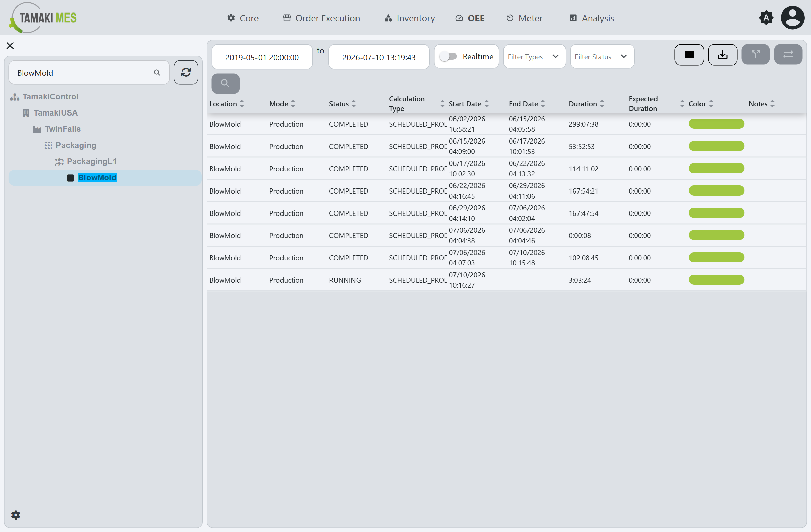The image size is (811, 532).
Task: Click the Tamaki MES logo
Action: click(x=43, y=18)
